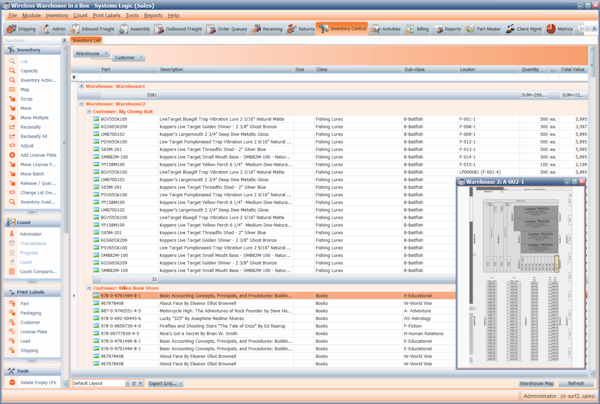The height and width of the screenshot is (404, 600).
Task: Collapse the Count sidebar panel header
Action: coord(32,222)
